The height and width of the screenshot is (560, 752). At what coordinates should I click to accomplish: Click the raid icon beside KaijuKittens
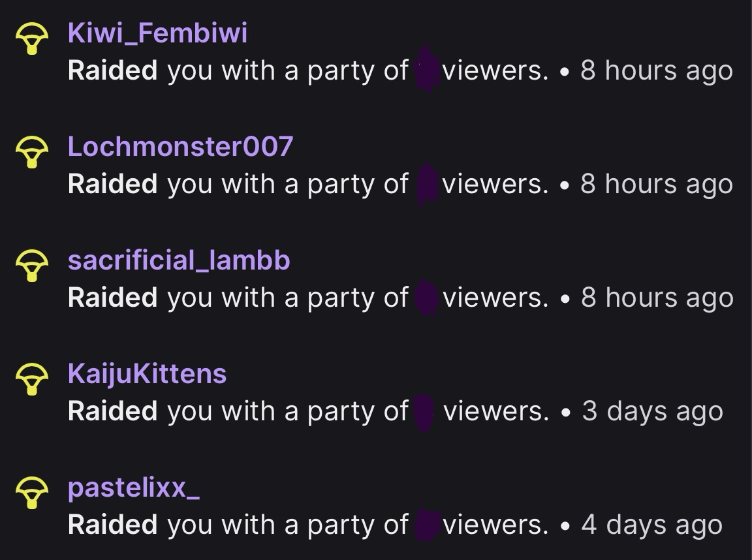pyautogui.click(x=31, y=380)
